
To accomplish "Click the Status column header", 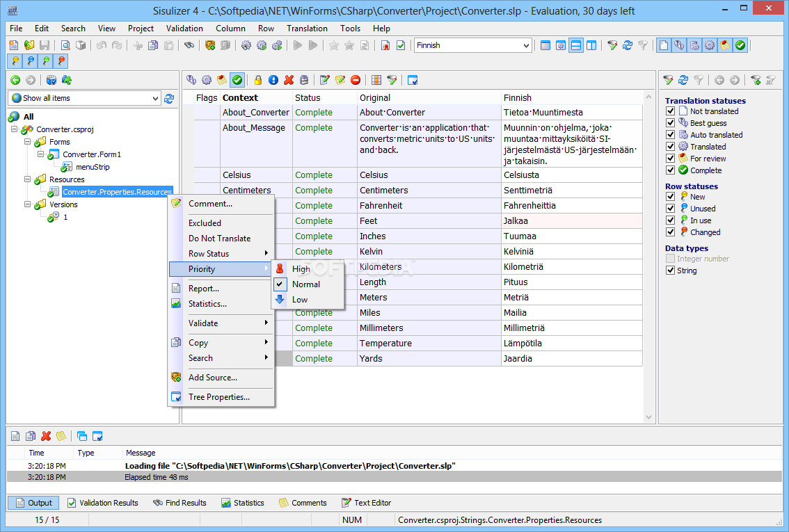I will tap(324, 97).
